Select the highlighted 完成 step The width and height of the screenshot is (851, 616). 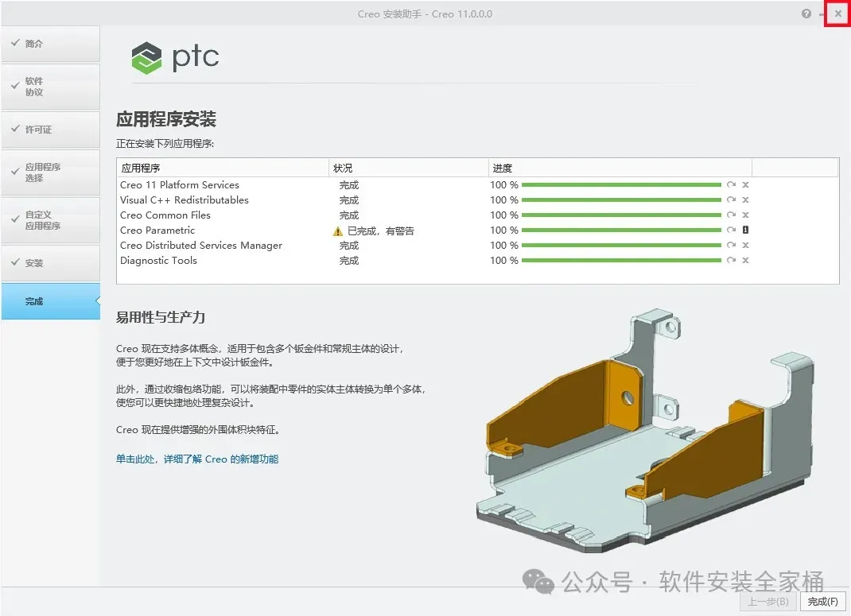tap(50, 301)
